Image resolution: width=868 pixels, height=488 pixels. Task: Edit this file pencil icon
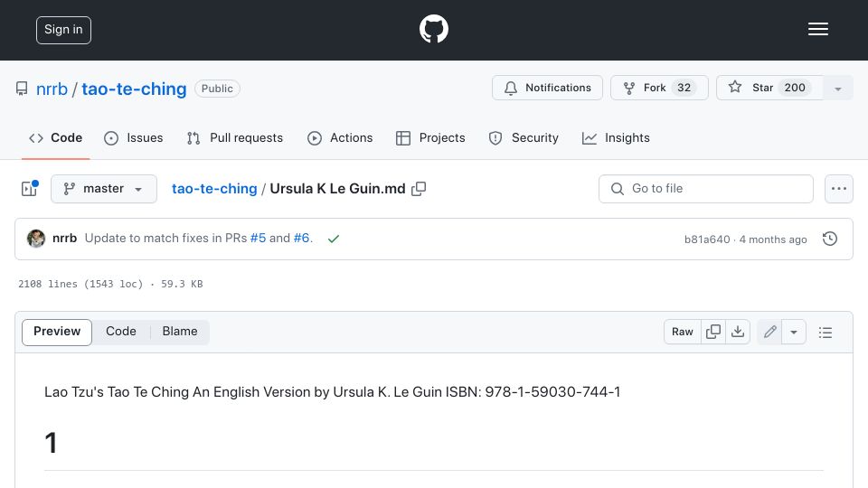(x=769, y=332)
